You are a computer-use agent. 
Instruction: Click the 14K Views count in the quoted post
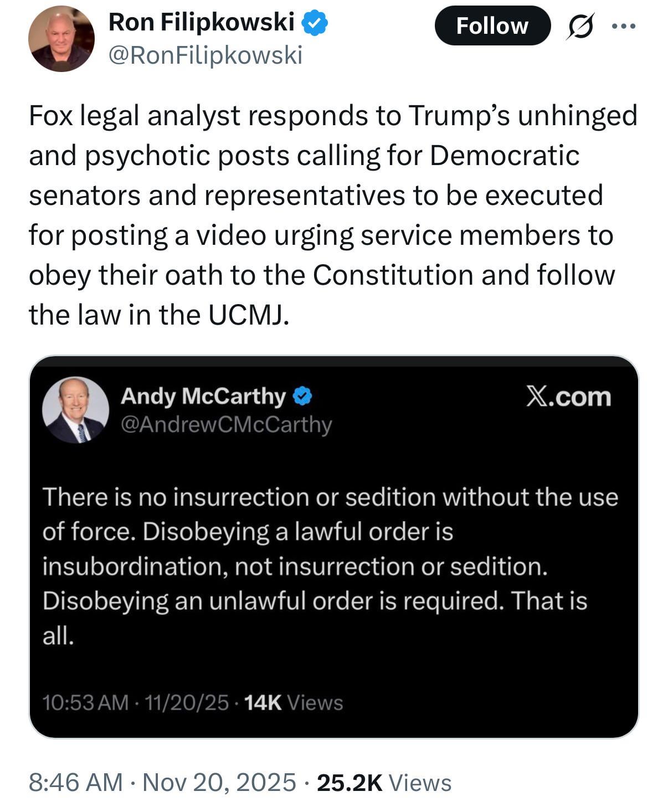tap(293, 702)
